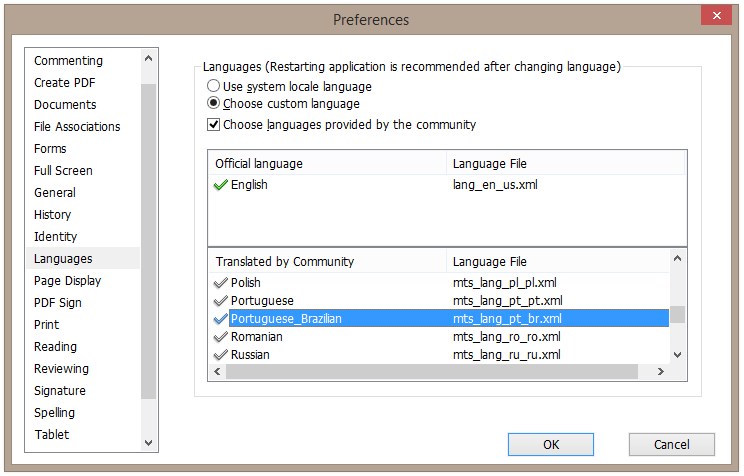Select Romanian in the community list

point(439,337)
